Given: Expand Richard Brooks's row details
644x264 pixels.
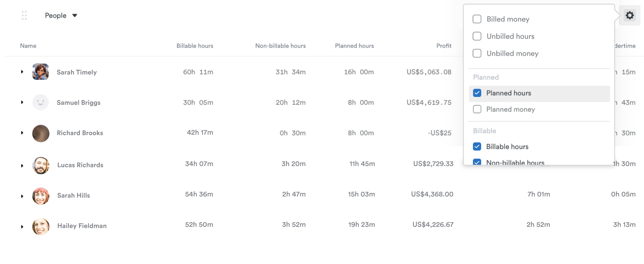Looking at the screenshot, I should tap(22, 133).
